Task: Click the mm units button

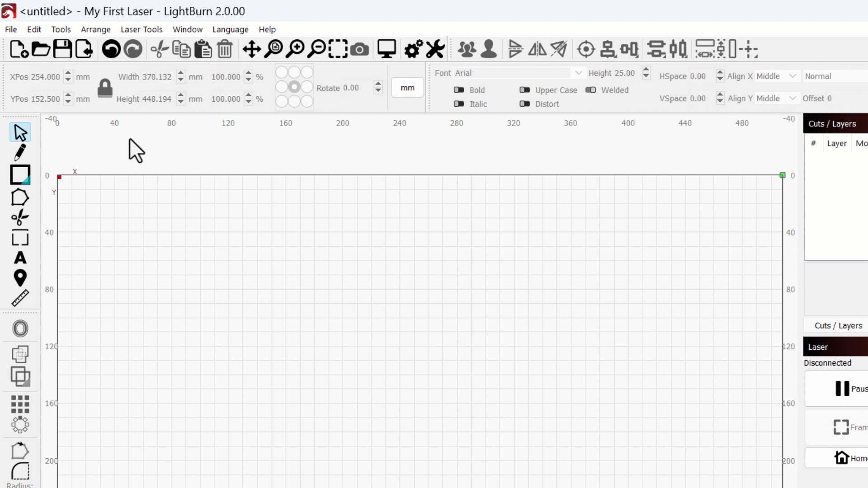Action: (407, 88)
